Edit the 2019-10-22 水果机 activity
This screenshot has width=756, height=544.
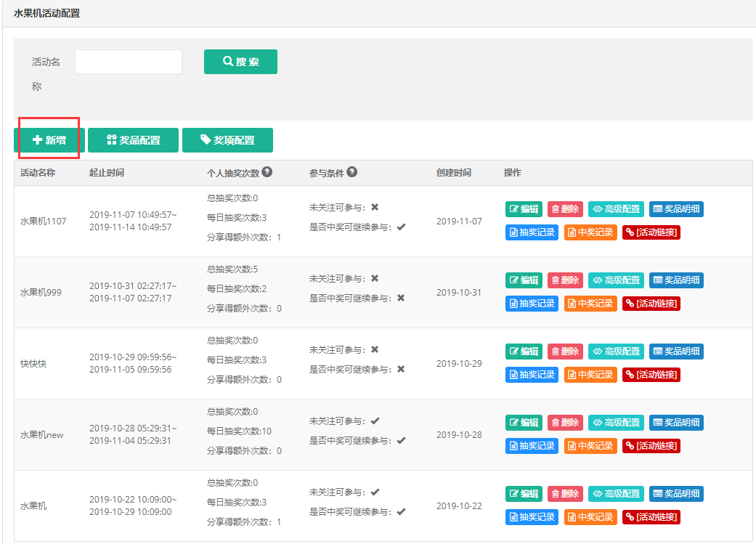coord(524,494)
